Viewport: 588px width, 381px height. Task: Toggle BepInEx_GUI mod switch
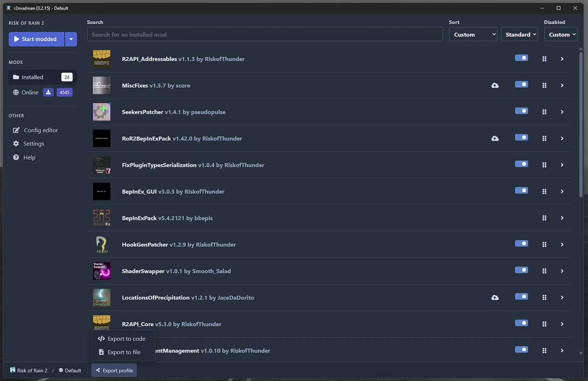click(x=522, y=190)
